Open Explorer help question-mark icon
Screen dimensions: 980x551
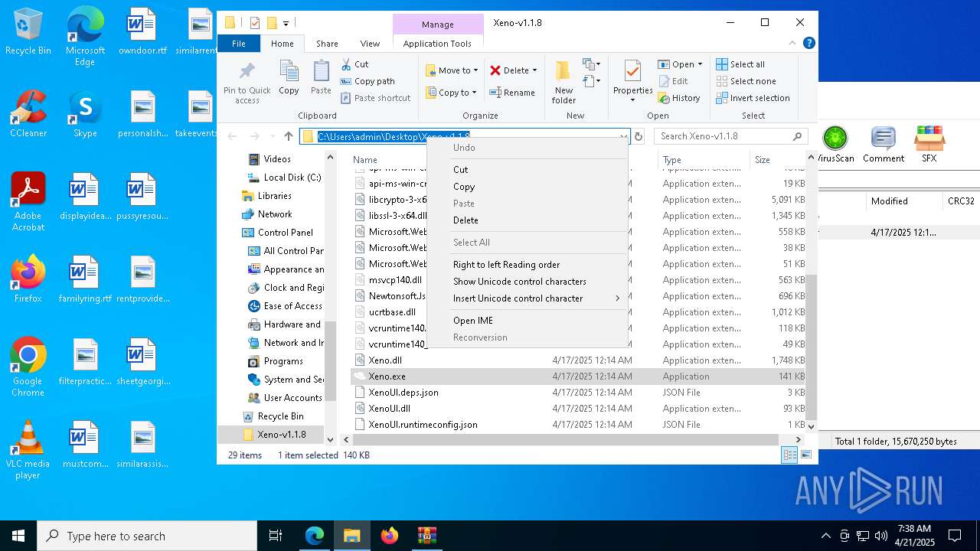point(808,44)
